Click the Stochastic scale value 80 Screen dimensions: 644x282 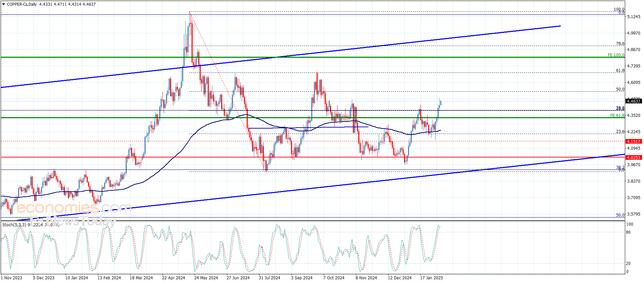[x=628, y=232]
